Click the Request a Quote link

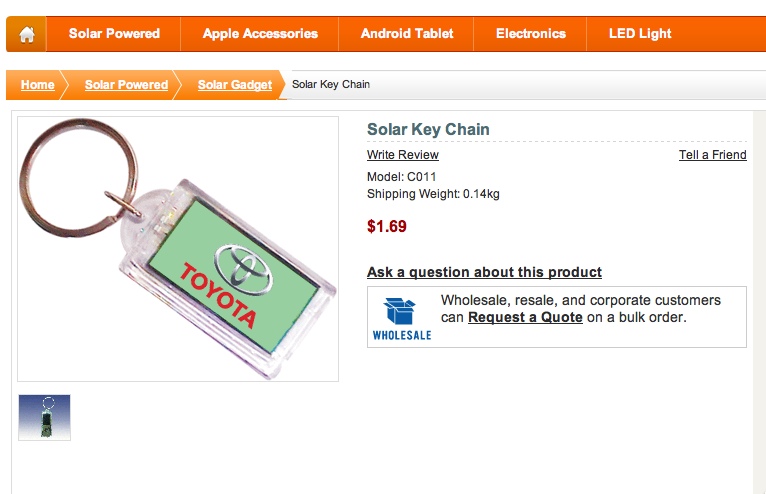point(525,318)
